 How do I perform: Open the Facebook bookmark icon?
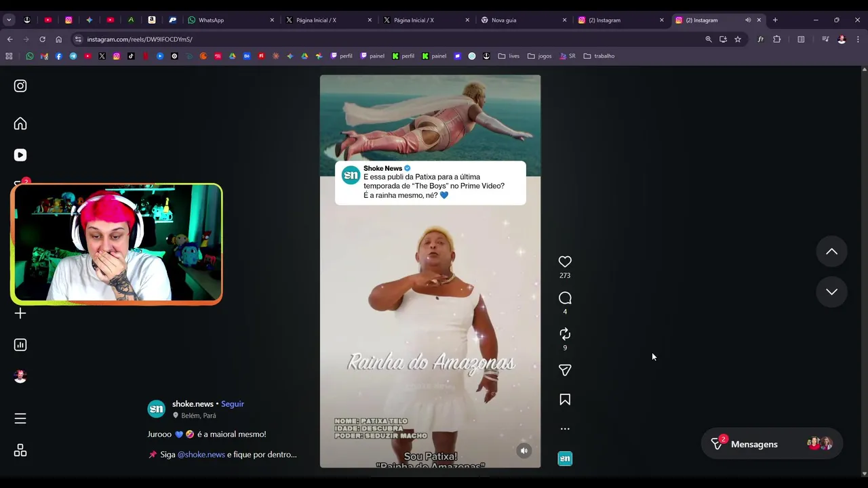coord(58,56)
